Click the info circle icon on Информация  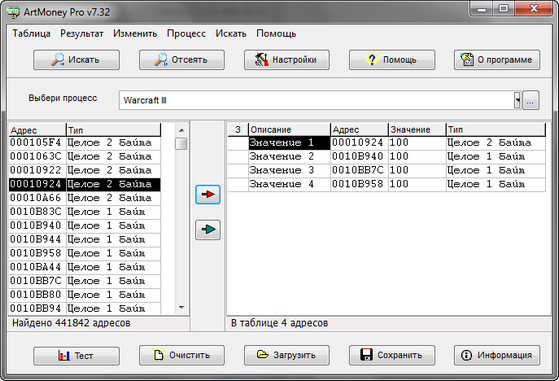click(466, 355)
